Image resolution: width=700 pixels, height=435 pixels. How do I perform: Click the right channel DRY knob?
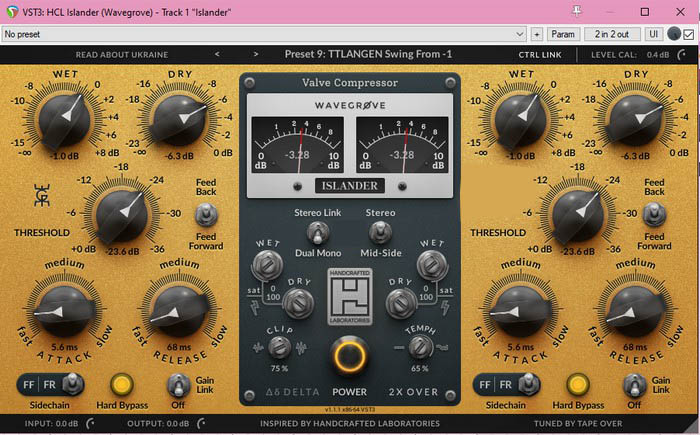(x=636, y=120)
